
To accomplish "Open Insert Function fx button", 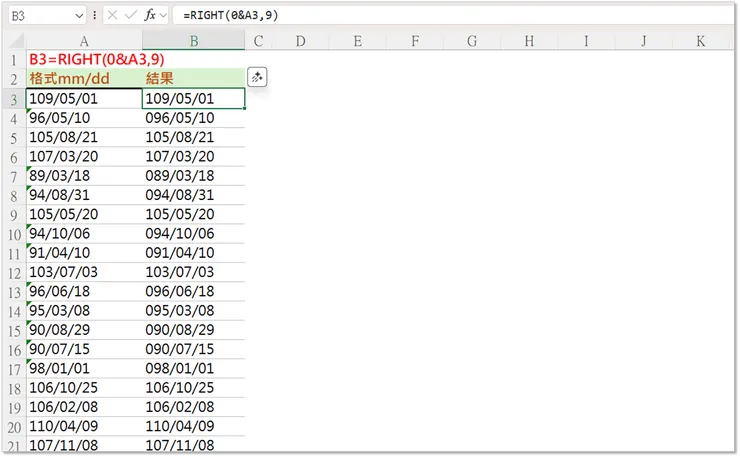I will point(150,15).
